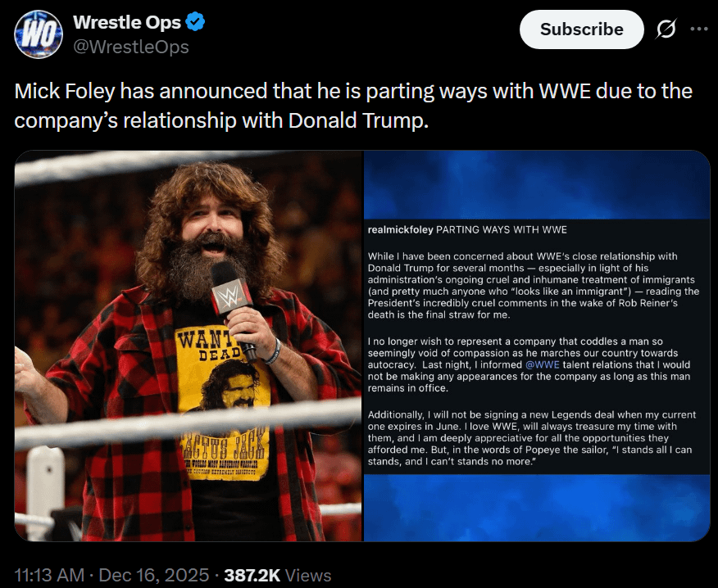Open the Mick Foley ring photo
Screen dimensions: 718x588
(x=189, y=346)
